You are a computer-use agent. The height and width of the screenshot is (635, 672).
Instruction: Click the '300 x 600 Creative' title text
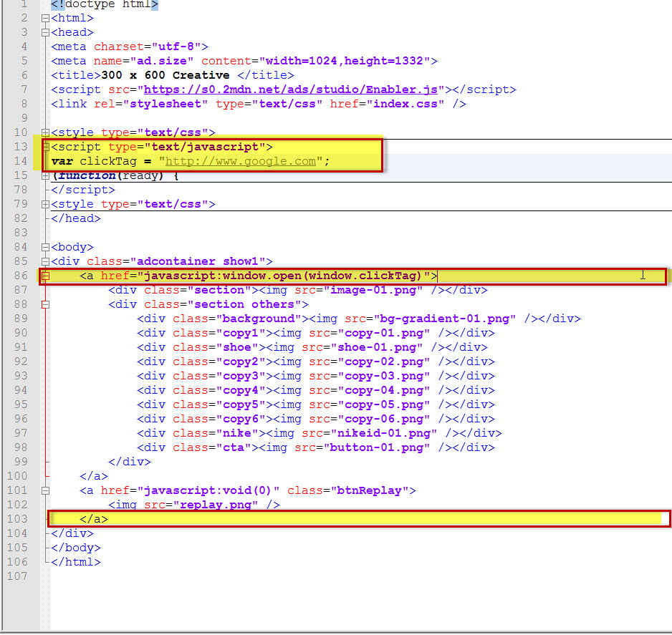165,75
